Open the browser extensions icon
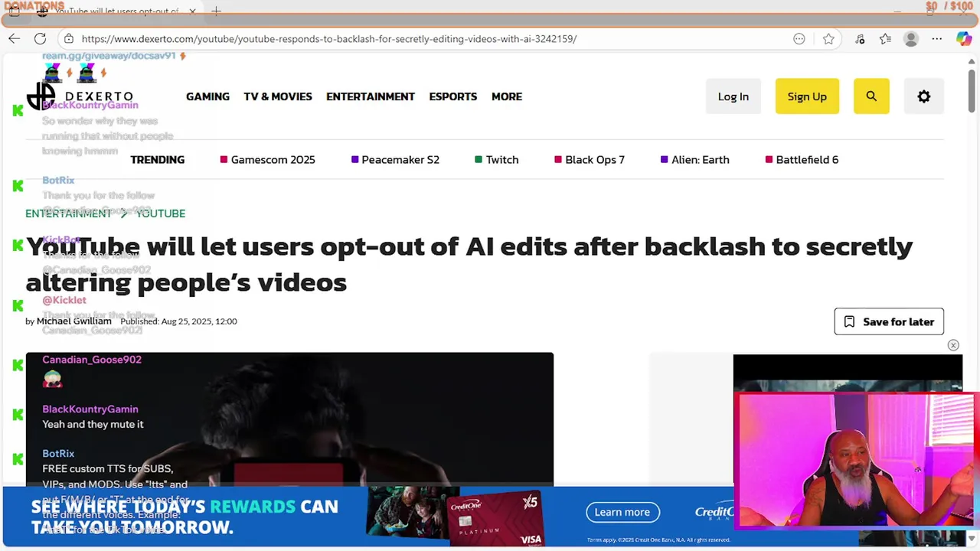The image size is (980, 551). (x=860, y=38)
